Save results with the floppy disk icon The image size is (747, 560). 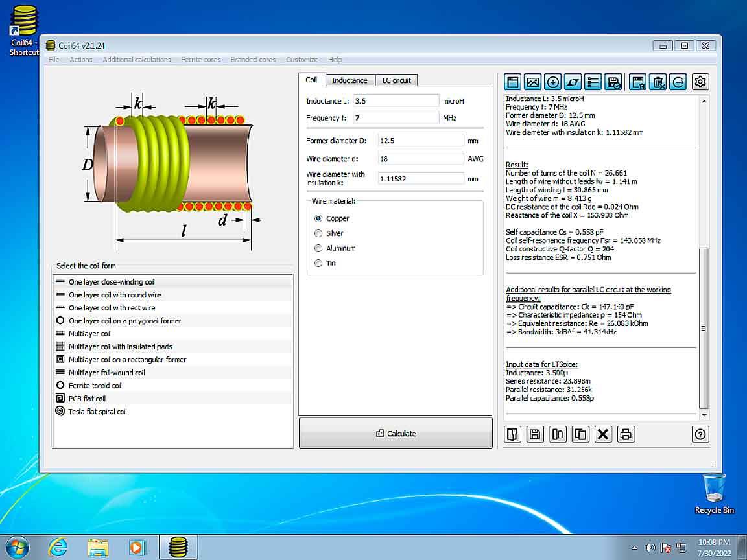pyautogui.click(x=535, y=434)
